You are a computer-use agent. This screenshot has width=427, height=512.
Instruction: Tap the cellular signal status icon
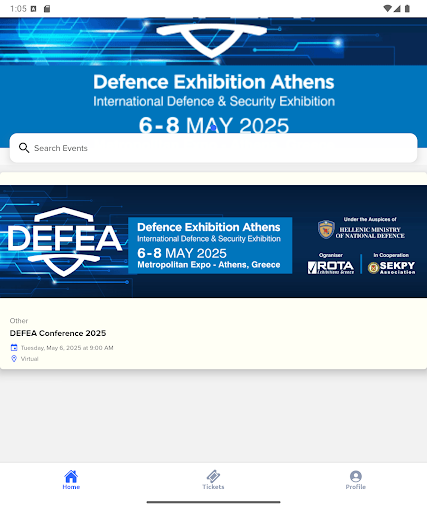[397, 9]
